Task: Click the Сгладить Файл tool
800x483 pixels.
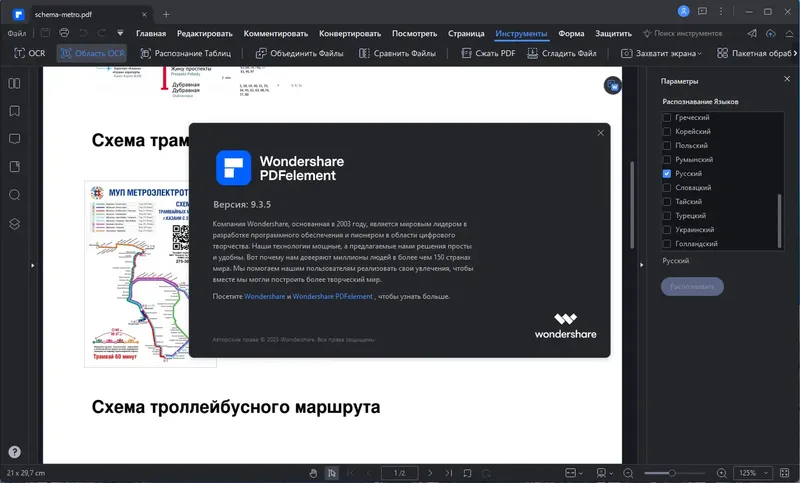Action: (x=562, y=53)
